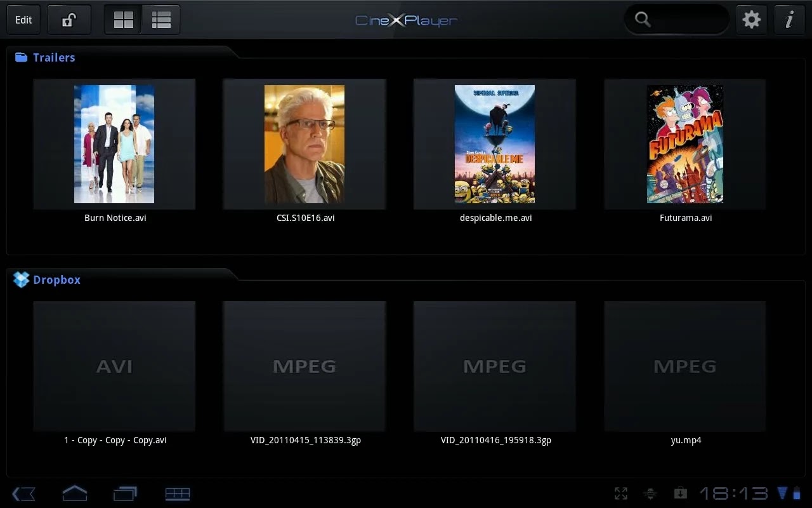Tap the 18:13 clock

(x=734, y=493)
